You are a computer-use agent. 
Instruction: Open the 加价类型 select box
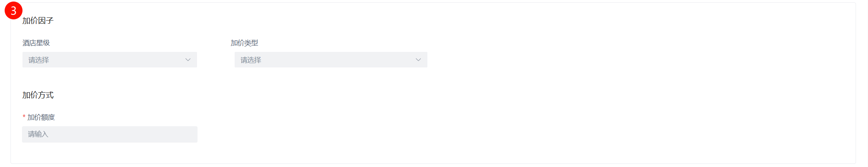(x=331, y=60)
